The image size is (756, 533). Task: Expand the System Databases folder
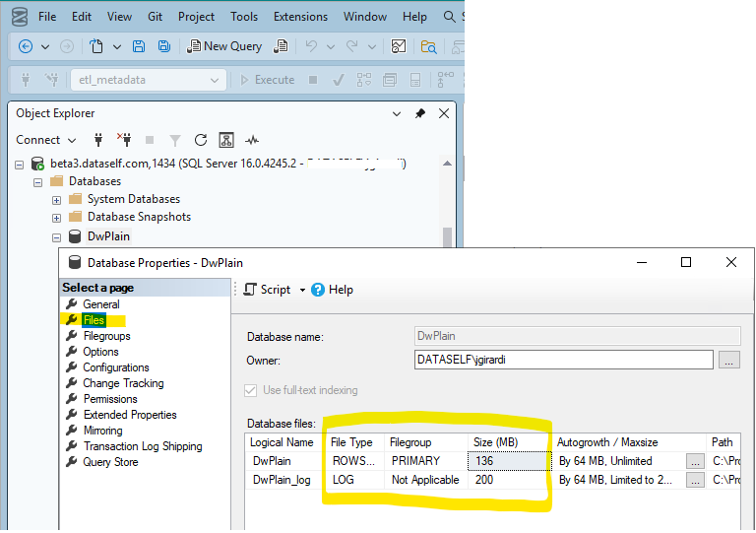[x=56, y=200]
